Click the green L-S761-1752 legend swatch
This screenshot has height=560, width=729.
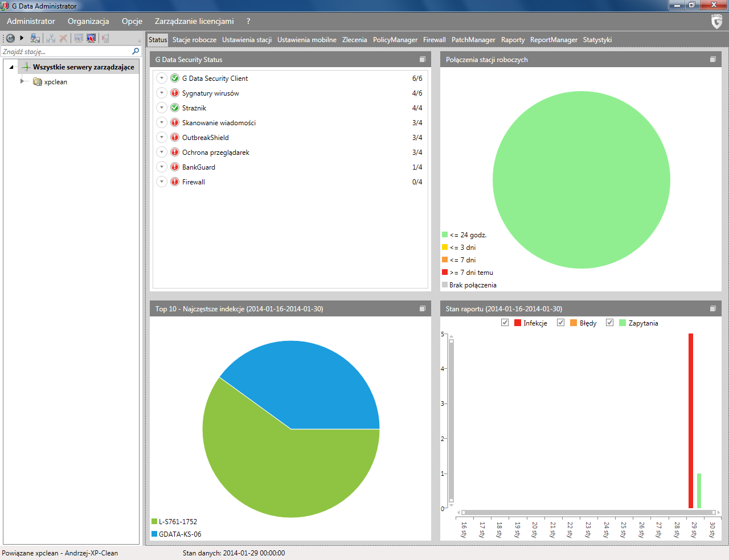(x=154, y=521)
